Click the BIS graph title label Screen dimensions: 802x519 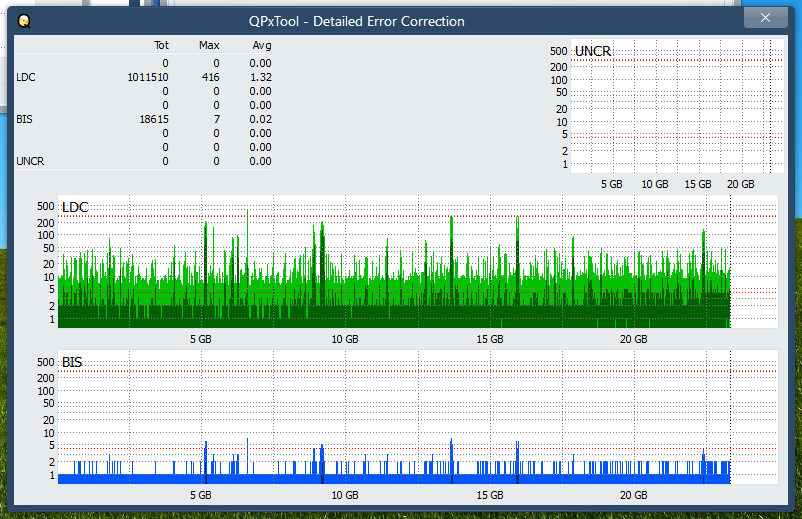pyautogui.click(x=72, y=362)
